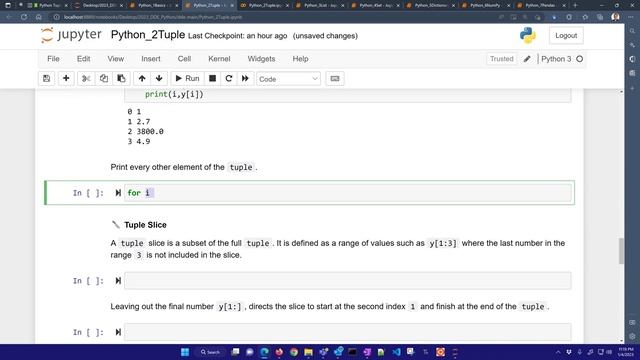Image resolution: width=640 pixels, height=360 pixels.
Task: Click the Python logo in header
Action: [528, 36]
